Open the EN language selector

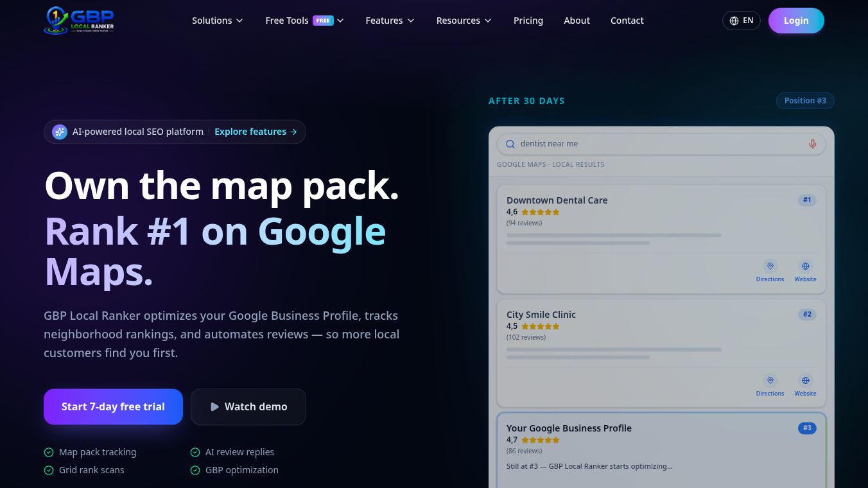coord(742,21)
